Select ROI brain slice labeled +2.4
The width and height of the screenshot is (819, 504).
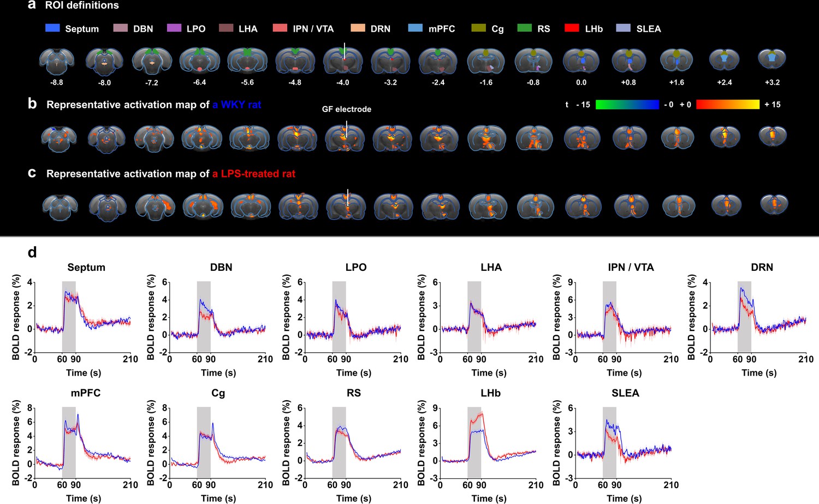[x=725, y=60]
